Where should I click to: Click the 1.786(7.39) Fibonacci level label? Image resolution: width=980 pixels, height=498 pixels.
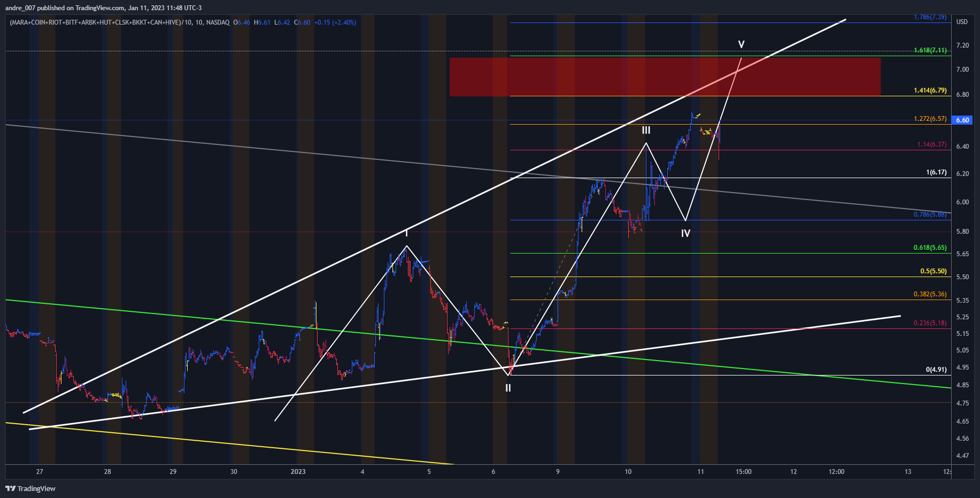pyautogui.click(x=930, y=17)
